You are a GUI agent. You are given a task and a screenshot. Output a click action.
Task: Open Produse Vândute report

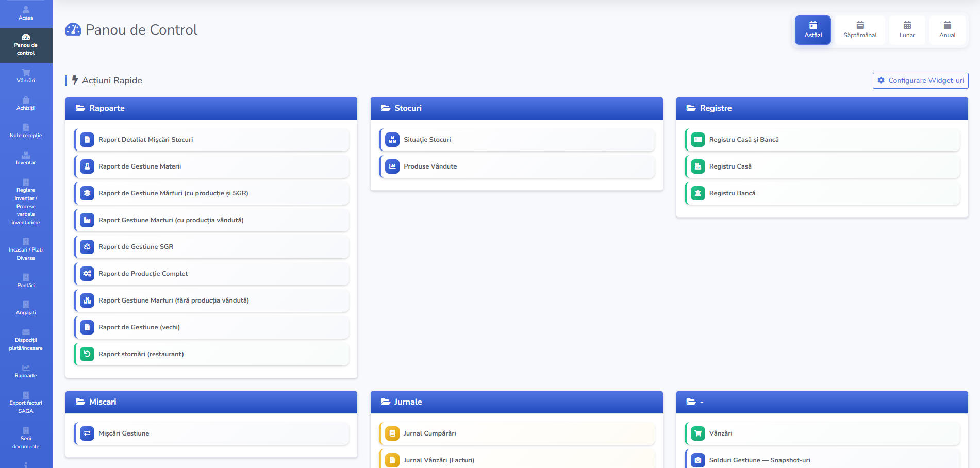517,166
